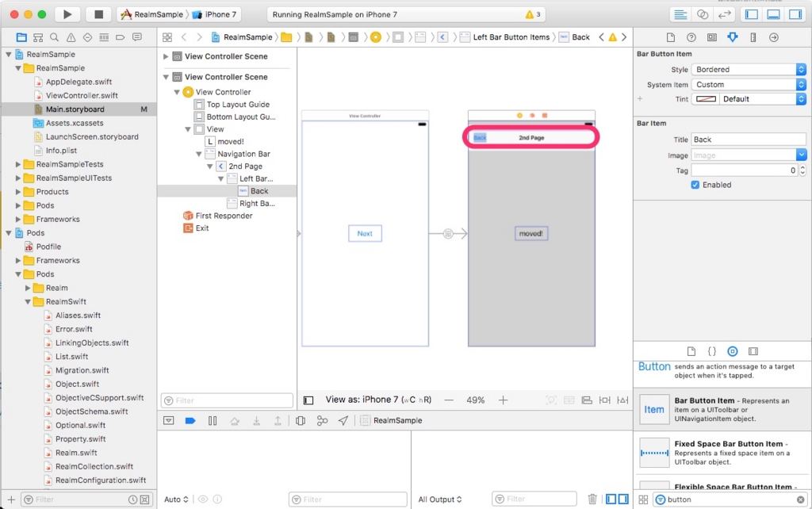Click the Tag stepper arrows
Viewport: 812px width, 509px height.
[x=802, y=170]
